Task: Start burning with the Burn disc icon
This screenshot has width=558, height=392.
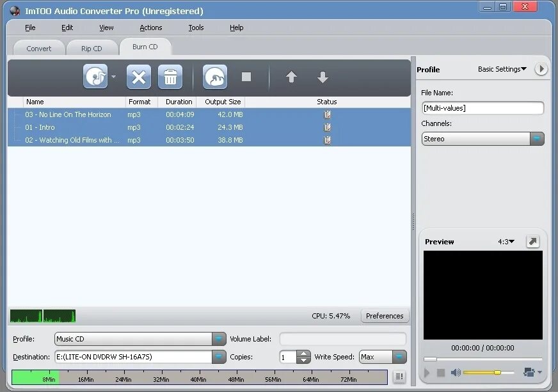Action: (215, 77)
